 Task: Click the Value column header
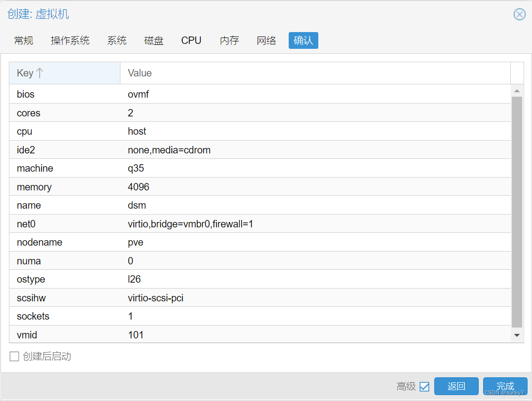click(315, 73)
